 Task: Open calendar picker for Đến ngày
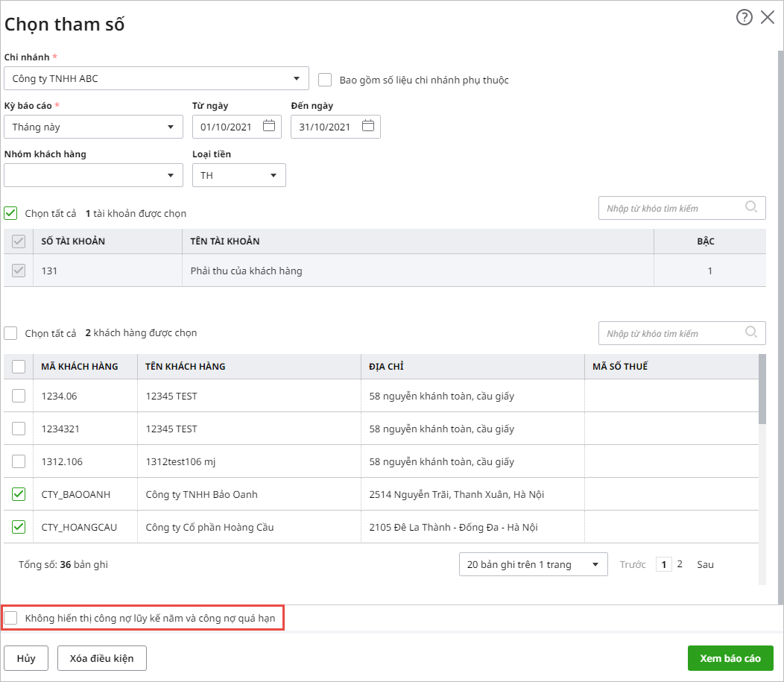point(368,127)
